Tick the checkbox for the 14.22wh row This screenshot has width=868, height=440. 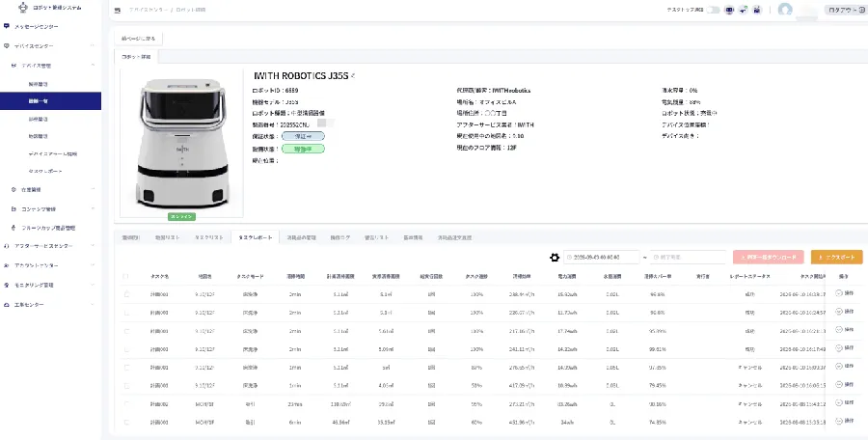(126, 349)
